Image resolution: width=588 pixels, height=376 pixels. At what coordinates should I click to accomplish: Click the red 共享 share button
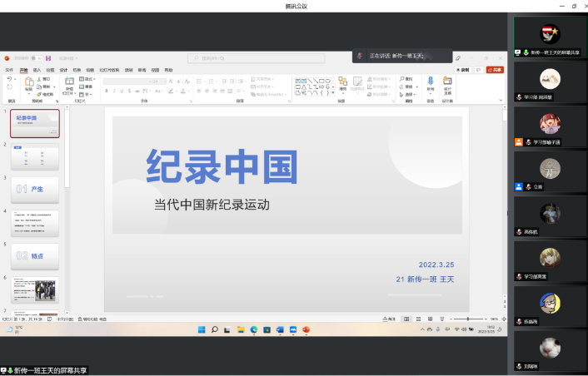(496, 70)
